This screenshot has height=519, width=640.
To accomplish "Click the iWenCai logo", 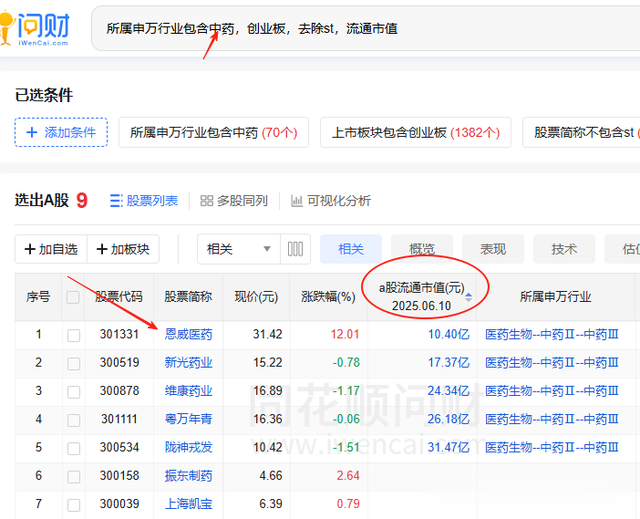I will (x=35, y=28).
